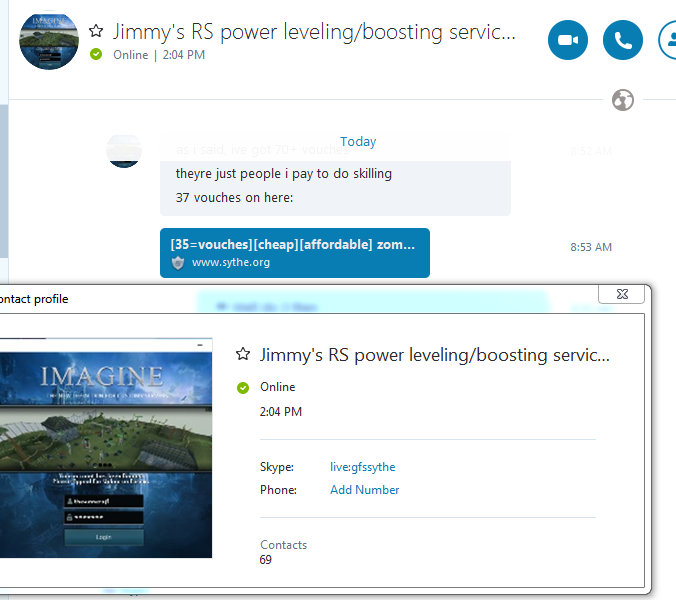Click the Online status icon in profile dialog
This screenshot has width=676, height=600.
coord(243,388)
